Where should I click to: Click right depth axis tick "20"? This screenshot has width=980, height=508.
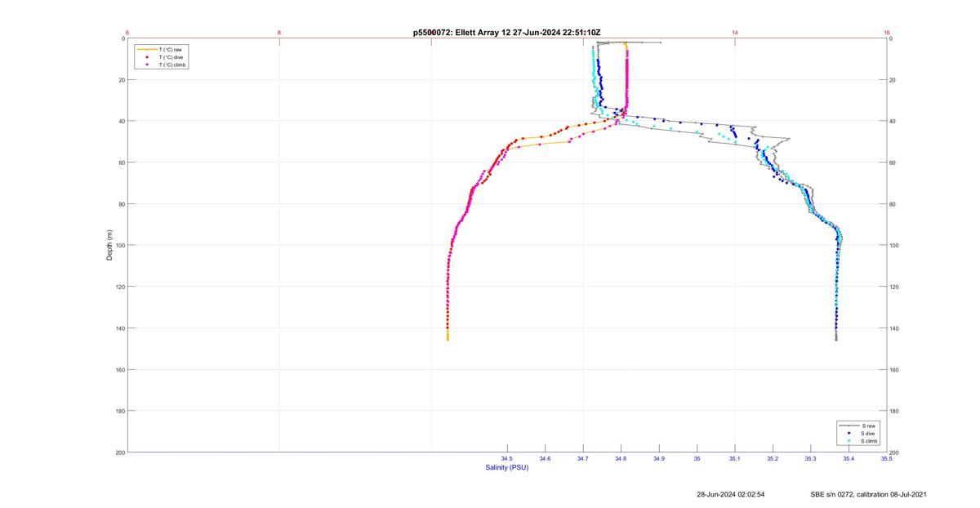point(893,80)
